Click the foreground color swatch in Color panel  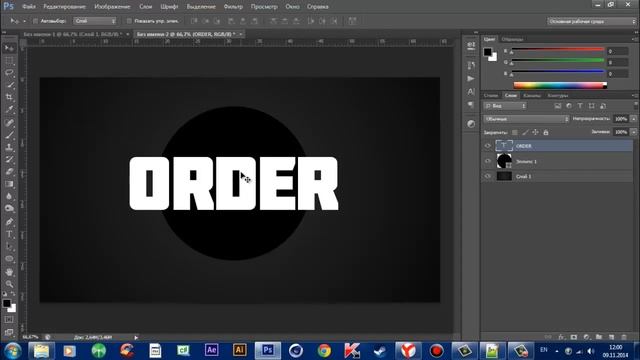pos(488,52)
